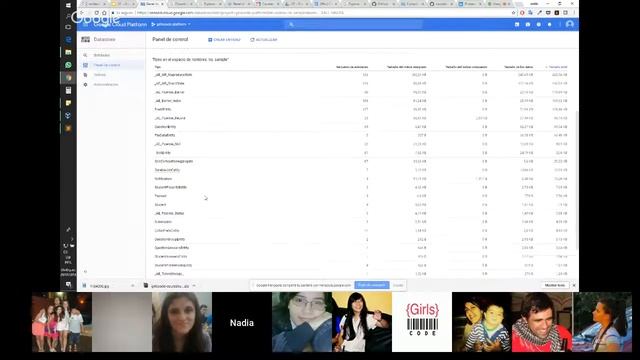Image resolution: width=640 pixels, height=360 pixels.
Task: Click the Recuento de entidades column header
Action: (x=352, y=67)
